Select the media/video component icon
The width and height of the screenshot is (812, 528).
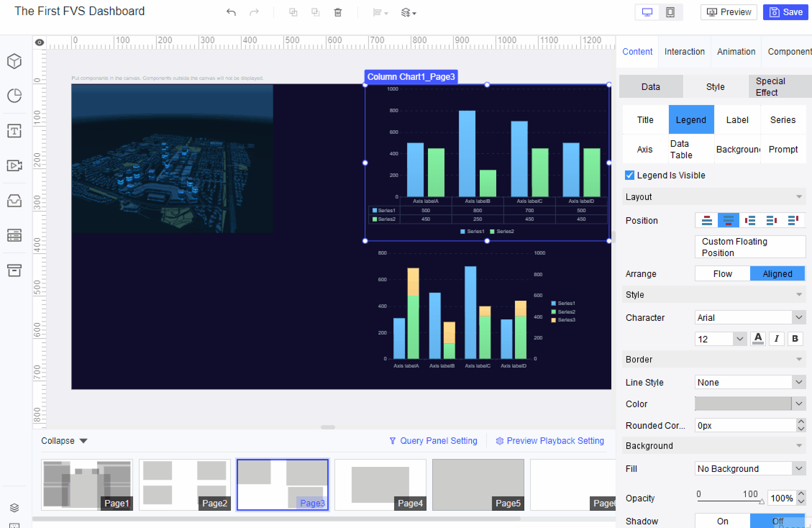tap(14, 166)
